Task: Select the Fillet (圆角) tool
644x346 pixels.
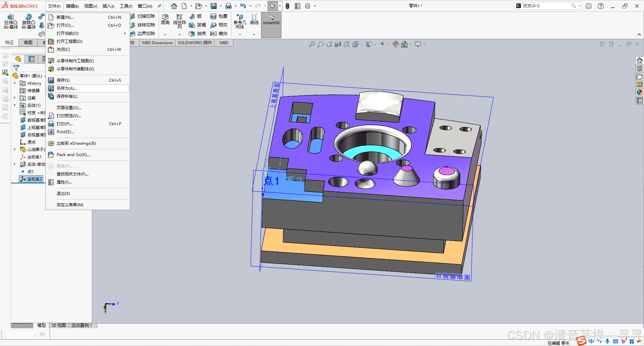Action: (165, 19)
